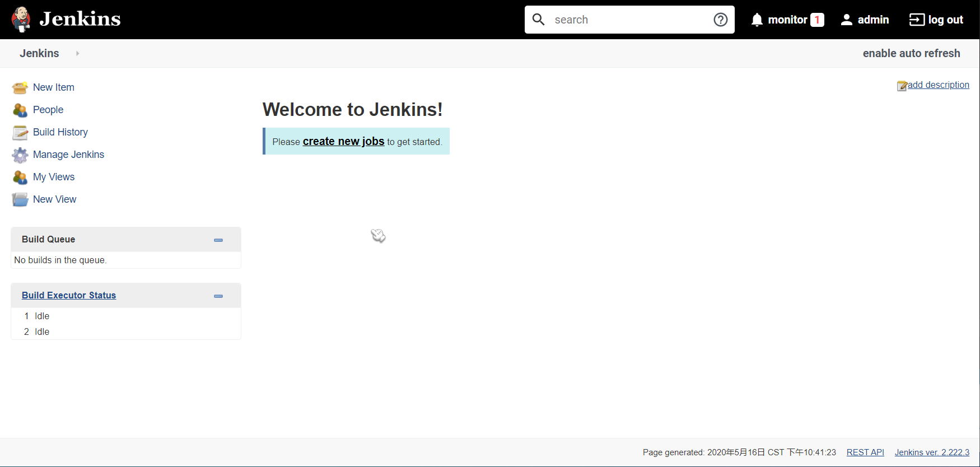The height and width of the screenshot is (467, 980).
Task: Click the Build Queue panel title
Action: tap(48, 239)
